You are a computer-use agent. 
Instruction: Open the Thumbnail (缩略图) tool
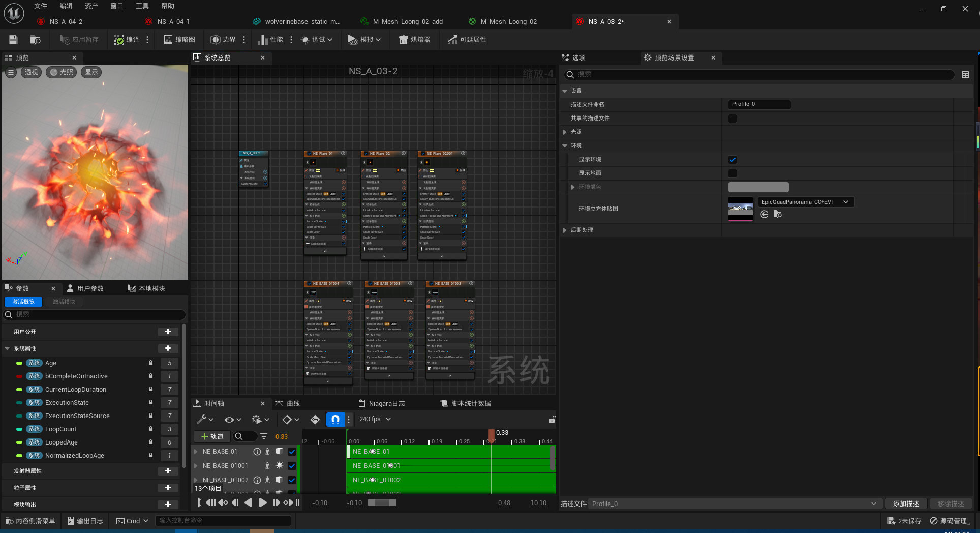coord(179,40)
